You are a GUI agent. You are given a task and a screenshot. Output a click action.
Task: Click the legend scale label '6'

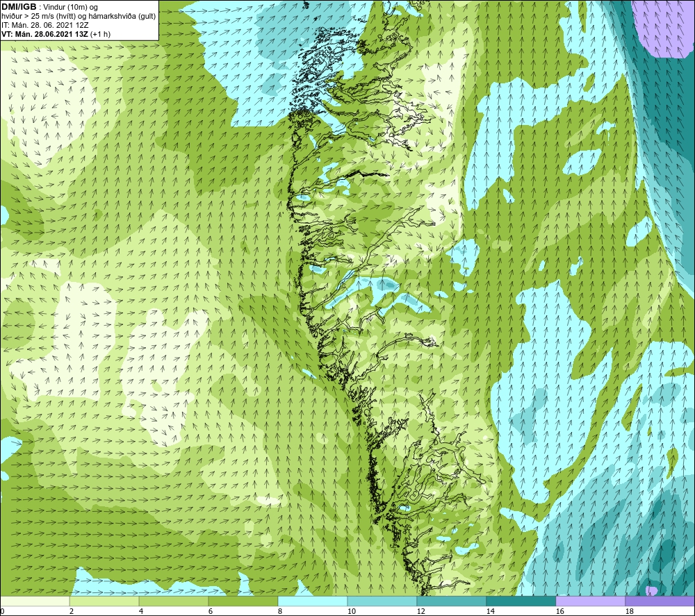pyautogui.click(x=210, y=611)
